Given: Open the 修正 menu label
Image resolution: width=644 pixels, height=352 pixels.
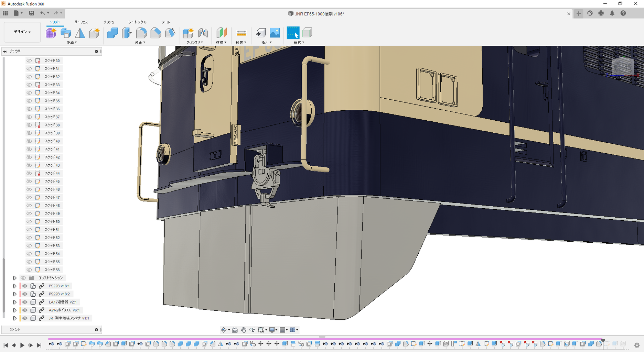Looking at the screenshot, I should (x=140, y=43).
